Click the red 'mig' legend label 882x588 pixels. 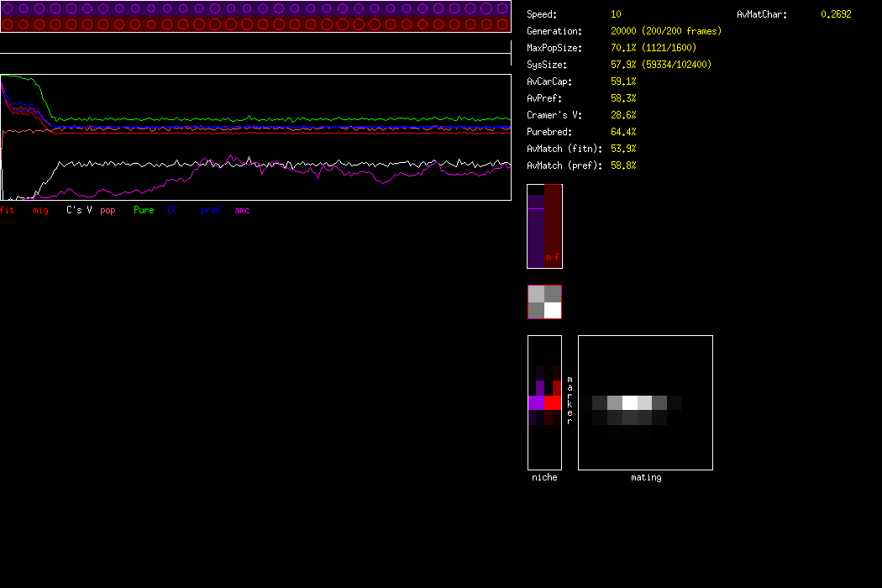tap(40, 210)
